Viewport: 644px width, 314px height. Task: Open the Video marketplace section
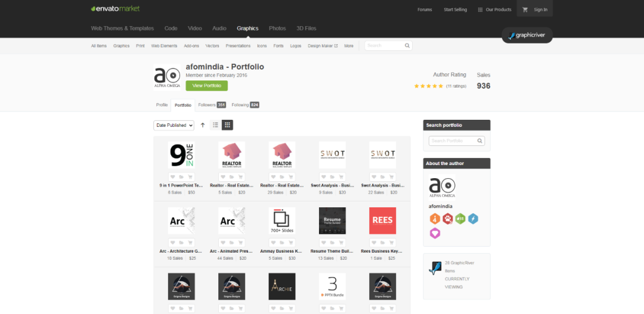click(x=194, y=29)
